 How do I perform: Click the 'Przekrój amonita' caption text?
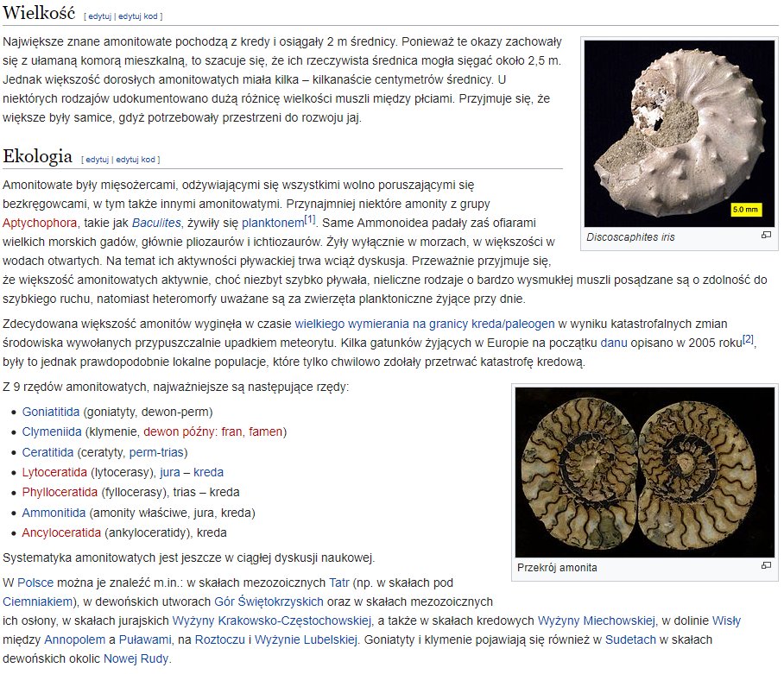click(x=557, y=568)
